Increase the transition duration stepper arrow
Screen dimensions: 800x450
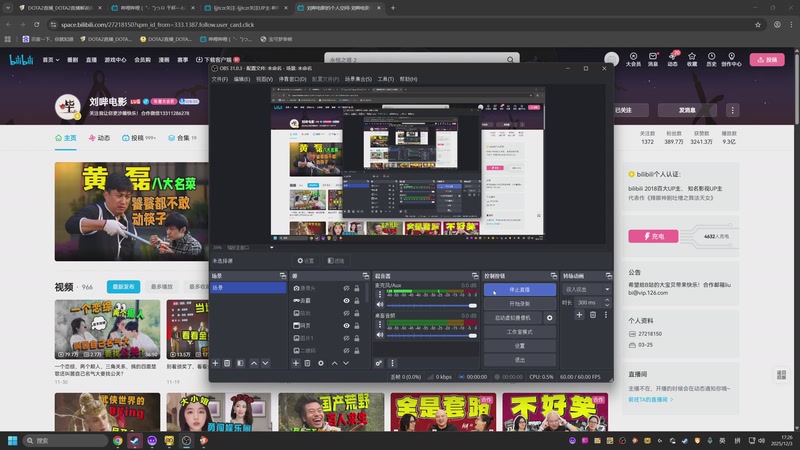pyautogui.click(x=607, y=301)
